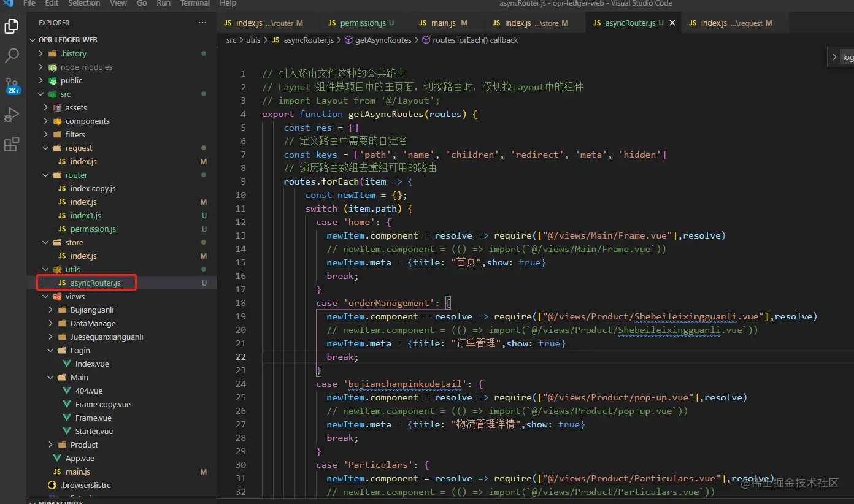Open the Extensions view
Screen dimensions: 854x504
[12, 144]
